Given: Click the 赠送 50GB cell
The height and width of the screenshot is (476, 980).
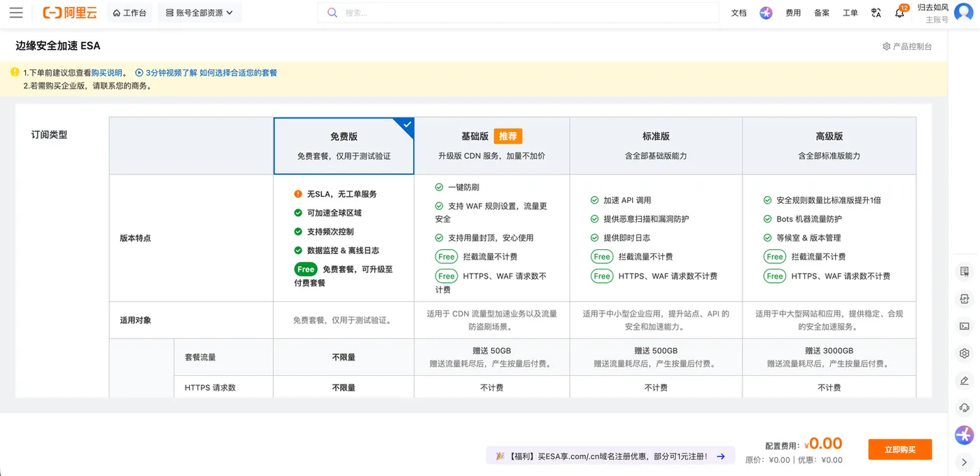Looking at the screenshot, I should pos(492,357).
